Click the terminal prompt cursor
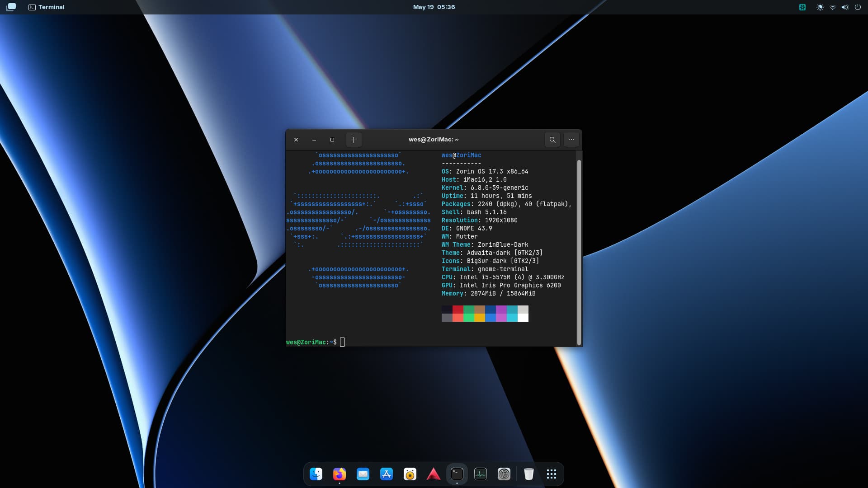 coord(342,342)
